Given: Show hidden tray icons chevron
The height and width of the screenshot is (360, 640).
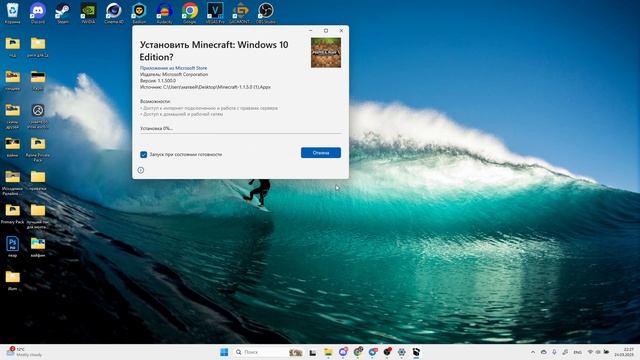Looking at the screenshot, I should tap(533, 352).
